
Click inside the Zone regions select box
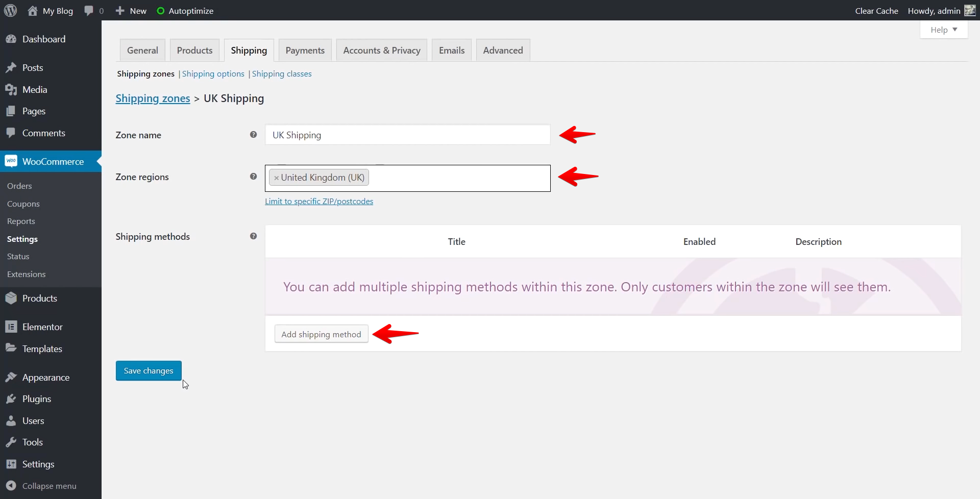pos(458,178)
